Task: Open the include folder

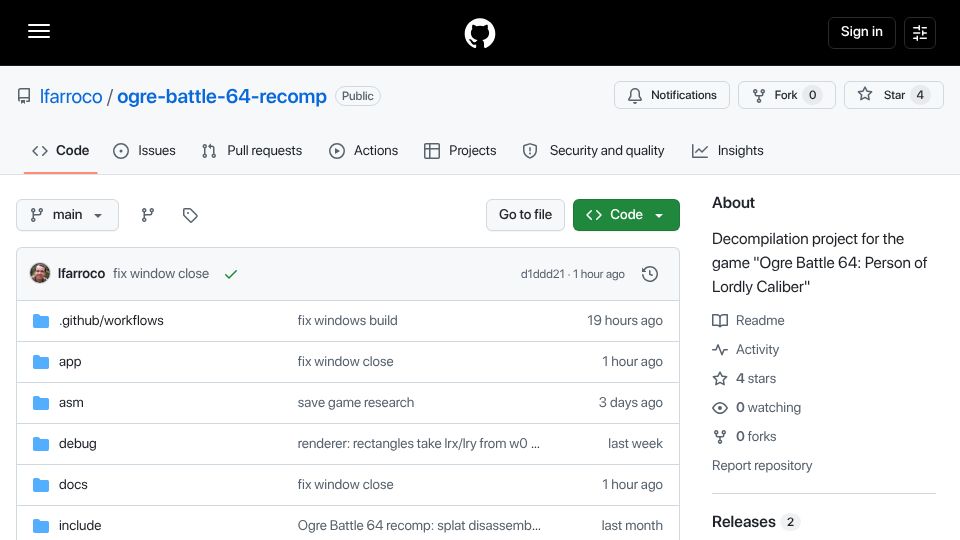Action: (x=80, y=526)
